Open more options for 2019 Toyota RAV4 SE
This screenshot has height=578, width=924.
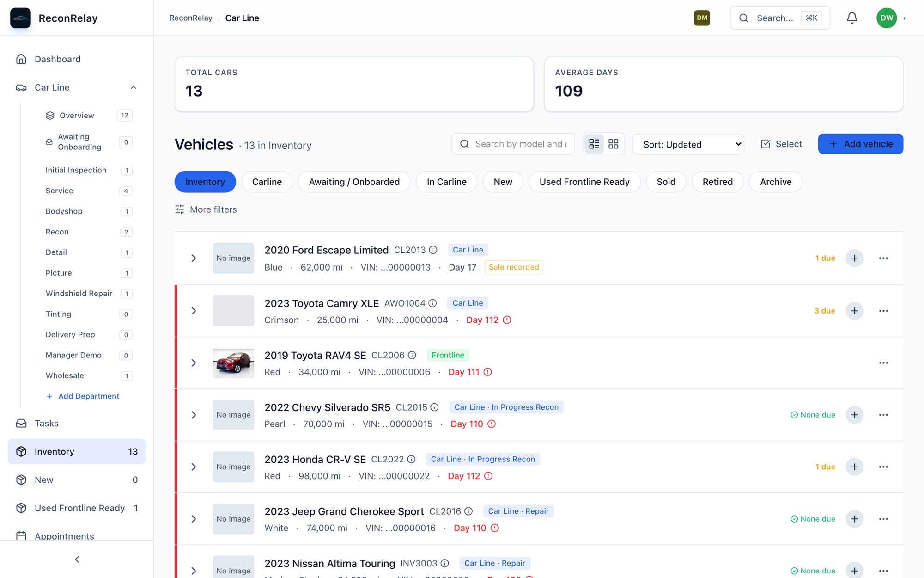[883, 363]
